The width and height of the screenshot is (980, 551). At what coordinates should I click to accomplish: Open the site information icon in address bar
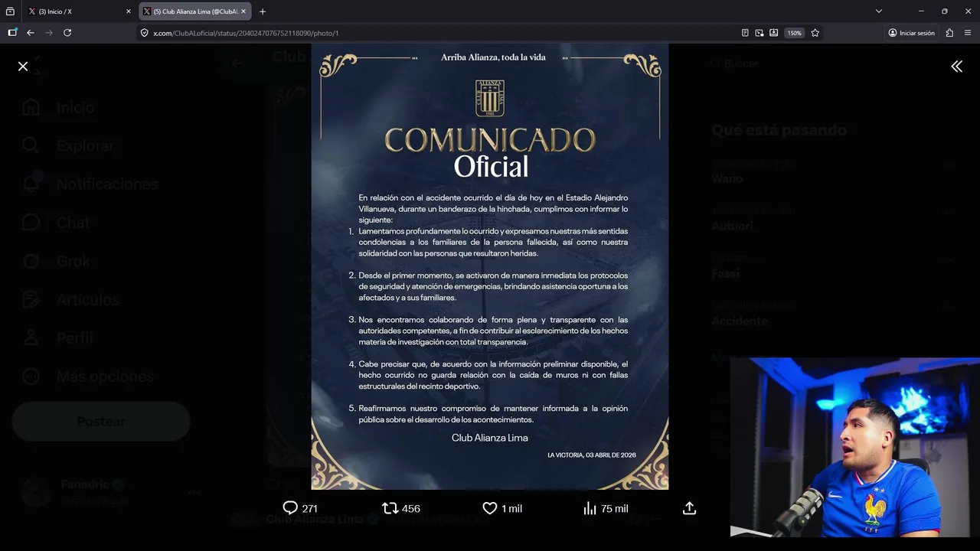(x=144, y=33)
